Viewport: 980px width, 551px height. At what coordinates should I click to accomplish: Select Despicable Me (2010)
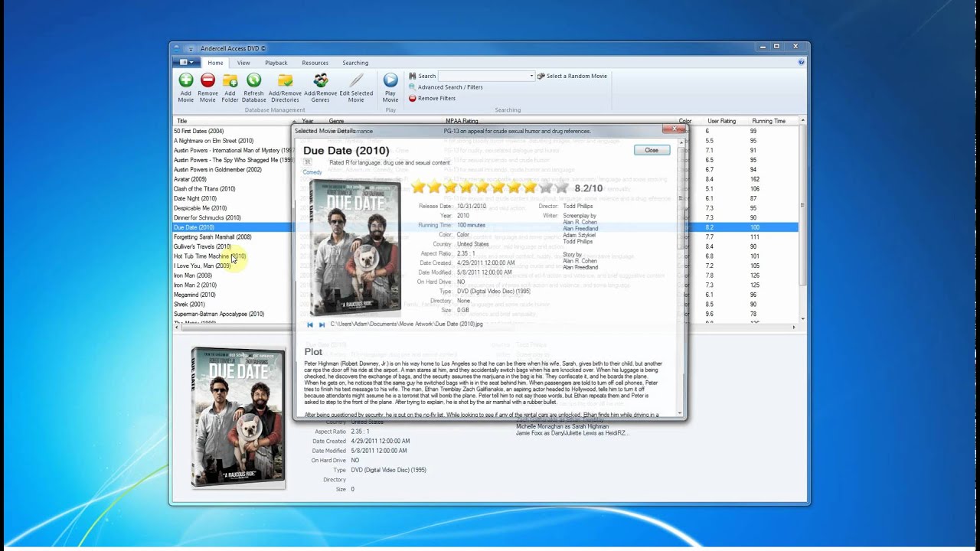200,208
